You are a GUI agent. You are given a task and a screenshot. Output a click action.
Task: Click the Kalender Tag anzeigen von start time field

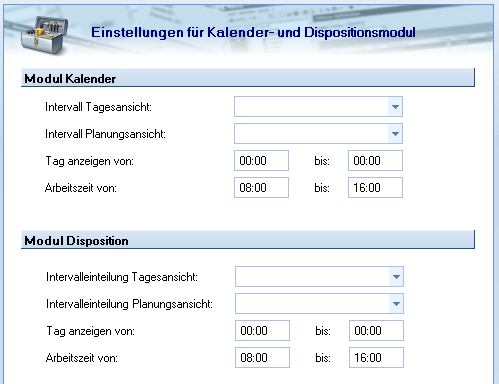click(261, 161)
